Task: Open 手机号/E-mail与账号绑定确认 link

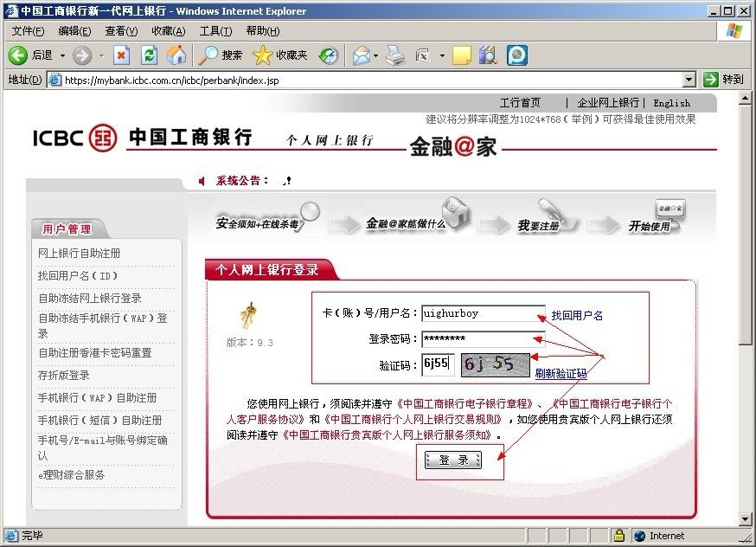Action: (x=103, y=447)
